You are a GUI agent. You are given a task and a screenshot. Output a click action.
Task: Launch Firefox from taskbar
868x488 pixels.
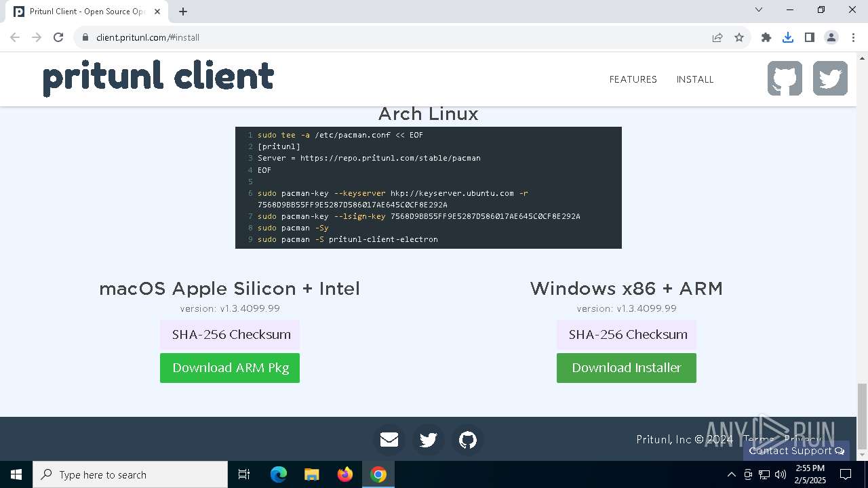[x=345, y=474]
